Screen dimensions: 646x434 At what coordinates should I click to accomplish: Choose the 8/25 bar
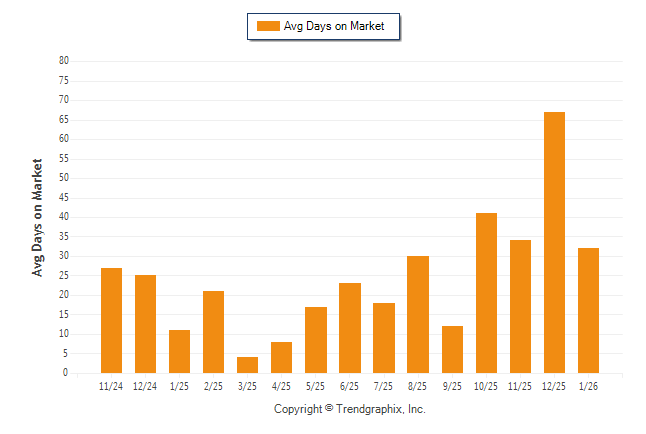[x=418, y=314]
